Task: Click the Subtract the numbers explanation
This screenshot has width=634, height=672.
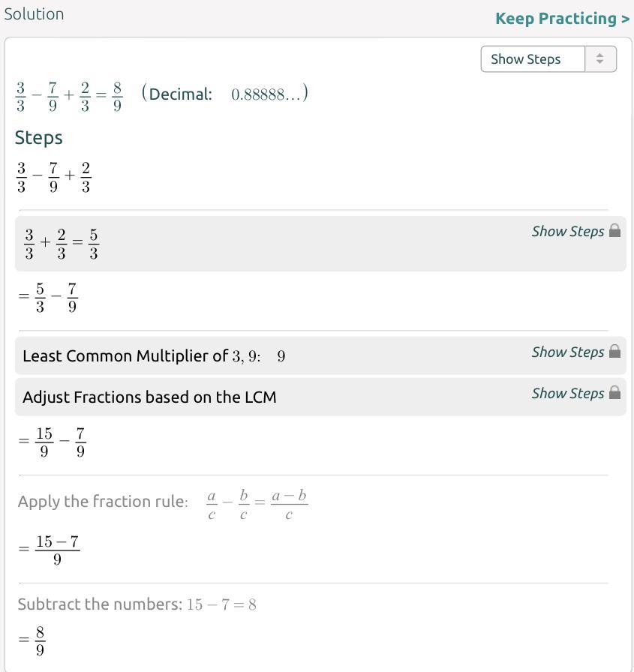Action: pyautogui.click(x=137, y=604)
